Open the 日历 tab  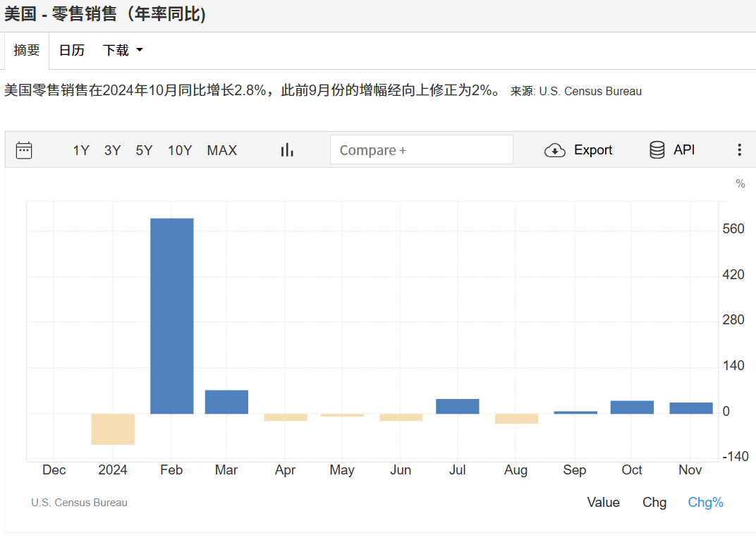(x=71, y=50)
